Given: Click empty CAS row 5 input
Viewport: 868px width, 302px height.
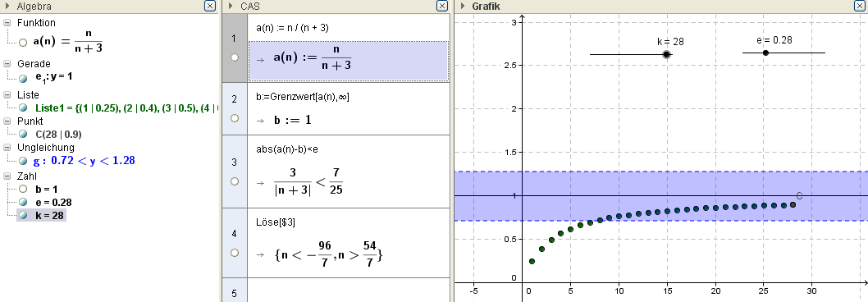Looking at the screenshot, I should [348, 290].
